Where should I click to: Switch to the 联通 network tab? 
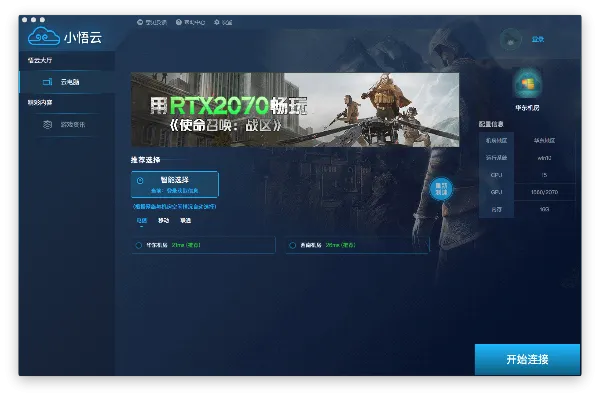pos(186,220)
